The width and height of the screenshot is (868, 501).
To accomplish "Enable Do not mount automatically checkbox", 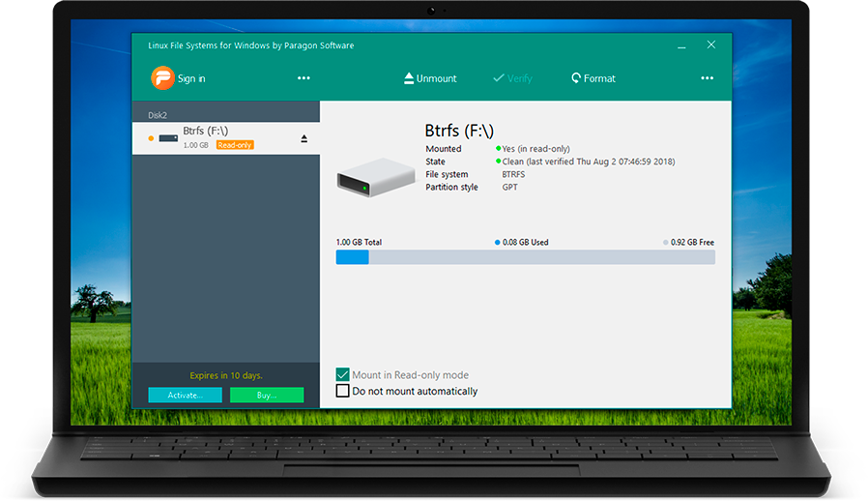I will point(342,392).
